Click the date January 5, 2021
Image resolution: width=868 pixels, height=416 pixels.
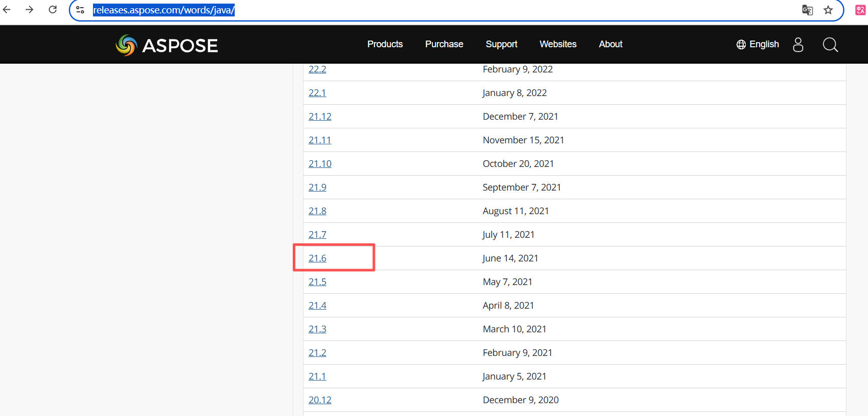pos(515,376)
